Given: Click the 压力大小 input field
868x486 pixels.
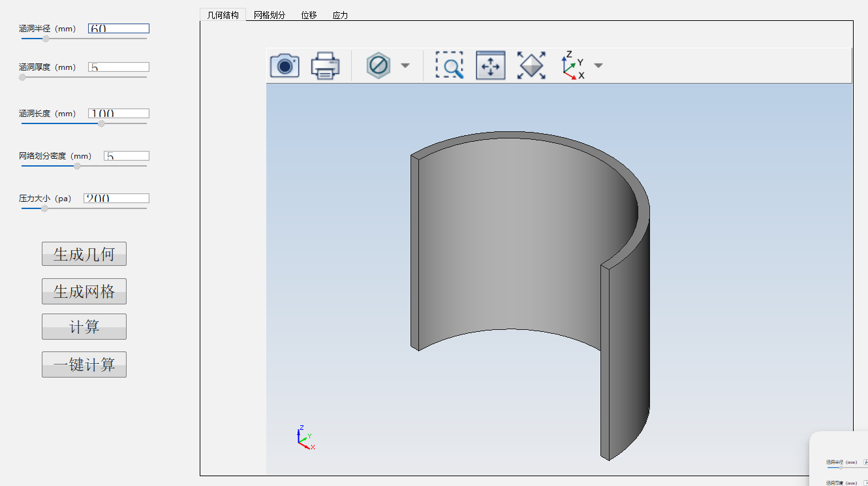Looking at the screenshot, I should (x=116, y=199).
